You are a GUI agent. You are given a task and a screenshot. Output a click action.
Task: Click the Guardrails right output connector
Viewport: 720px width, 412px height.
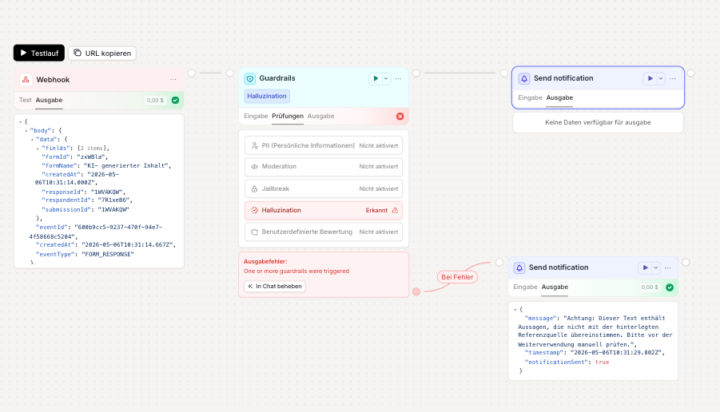pos(416,73)
